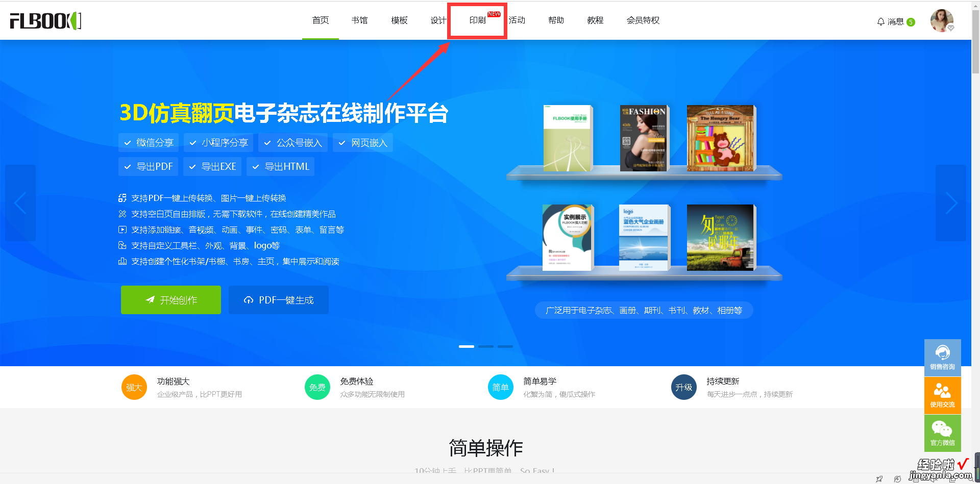The height and width of the screenshot is (484, 980).
Task: Open the FLBOOK使用手册 book cover
Action: point(568,138)
